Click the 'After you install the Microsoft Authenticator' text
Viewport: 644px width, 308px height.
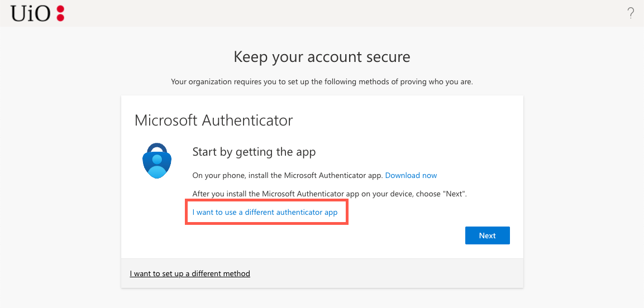point(330,194)
